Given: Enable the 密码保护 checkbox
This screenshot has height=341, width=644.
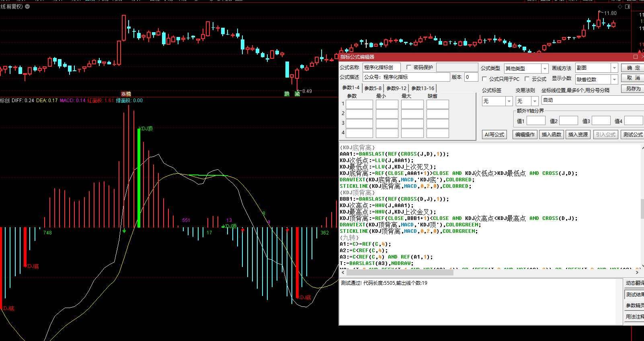Looking at the screenshot, I should click(x=409, y=68).
